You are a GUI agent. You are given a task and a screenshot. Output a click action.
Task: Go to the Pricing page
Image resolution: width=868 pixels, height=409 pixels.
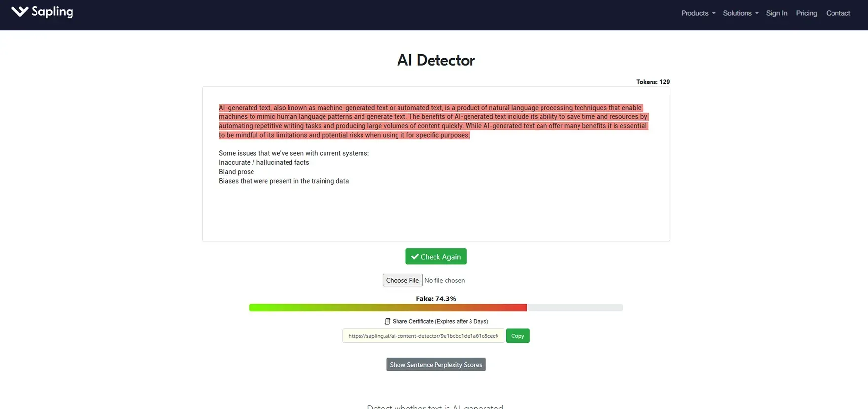(x=806, y=13)
